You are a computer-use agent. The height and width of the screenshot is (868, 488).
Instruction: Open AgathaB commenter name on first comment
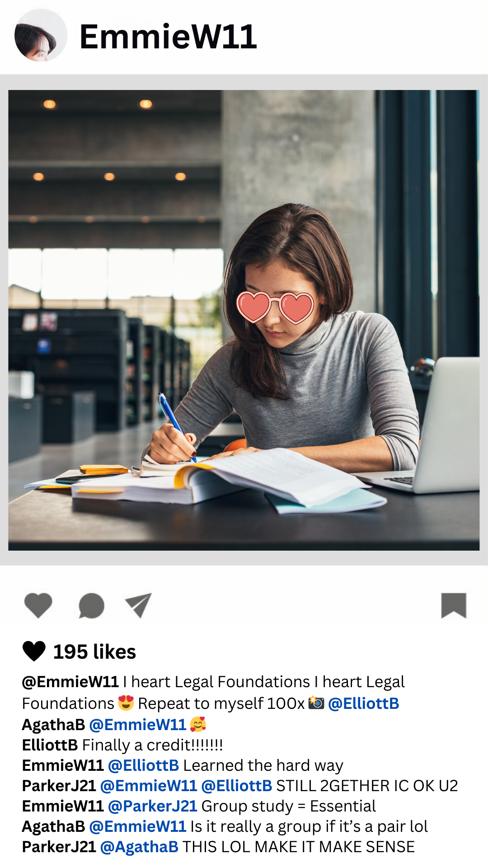click(53, 725)
